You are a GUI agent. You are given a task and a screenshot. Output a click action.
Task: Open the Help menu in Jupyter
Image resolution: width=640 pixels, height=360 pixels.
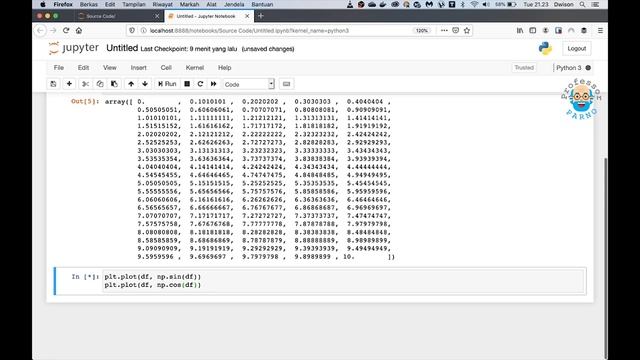[224, 68]
